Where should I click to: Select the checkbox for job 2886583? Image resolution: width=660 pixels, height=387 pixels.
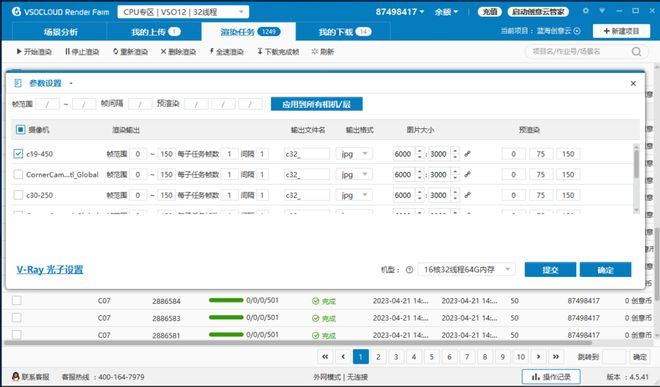pos(16,318)
